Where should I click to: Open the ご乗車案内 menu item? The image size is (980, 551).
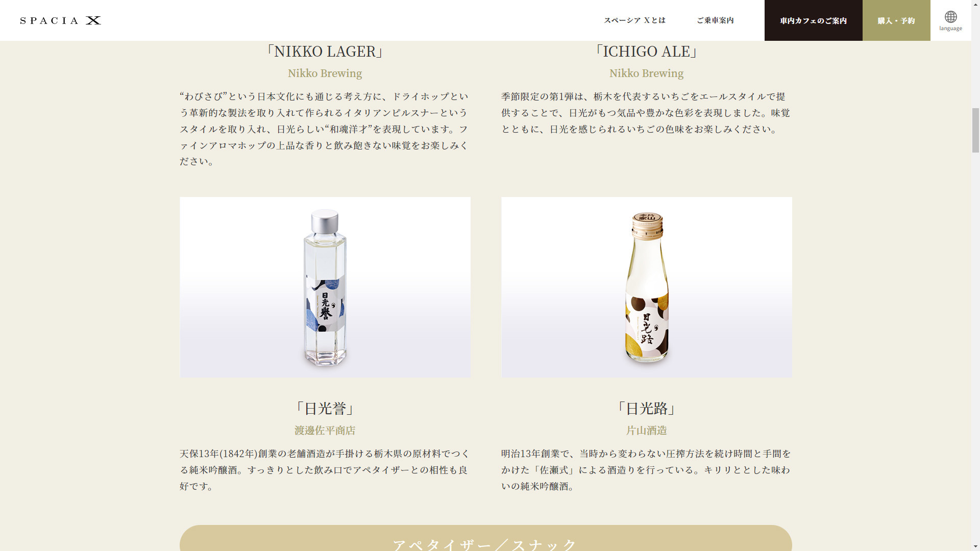715,20
